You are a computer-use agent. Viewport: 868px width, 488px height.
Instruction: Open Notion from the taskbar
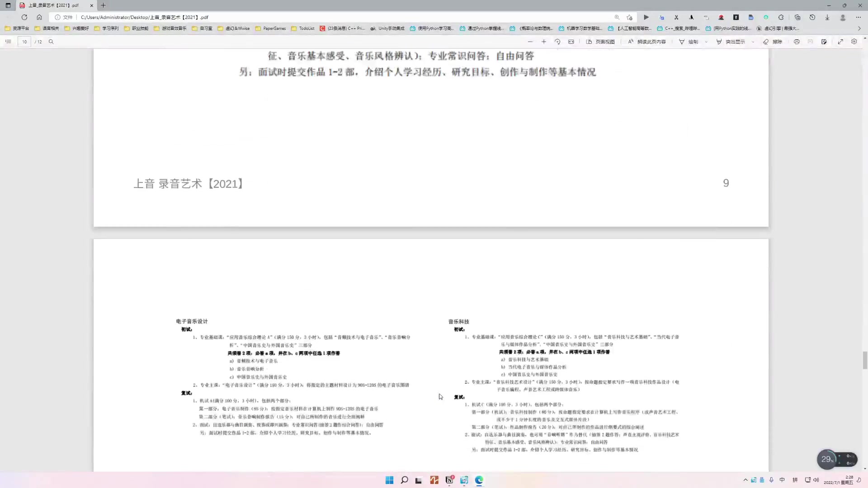[x=449, y=480]
